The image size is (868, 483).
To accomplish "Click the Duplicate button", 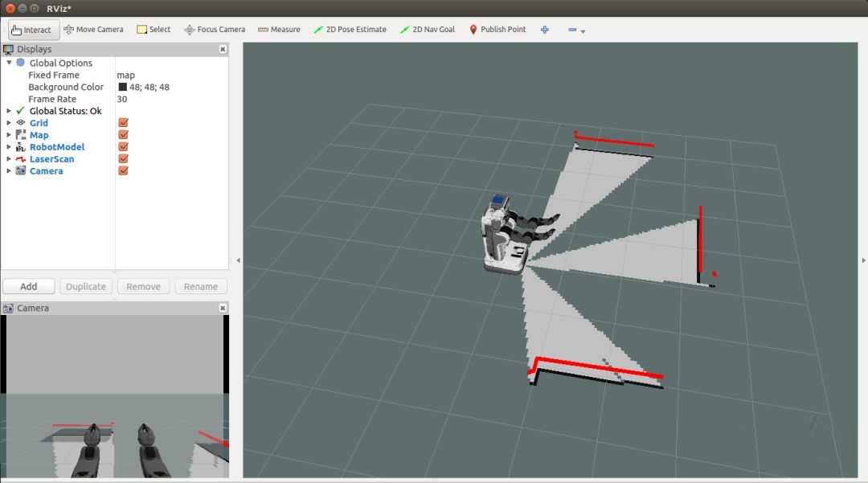I will 86,287.
